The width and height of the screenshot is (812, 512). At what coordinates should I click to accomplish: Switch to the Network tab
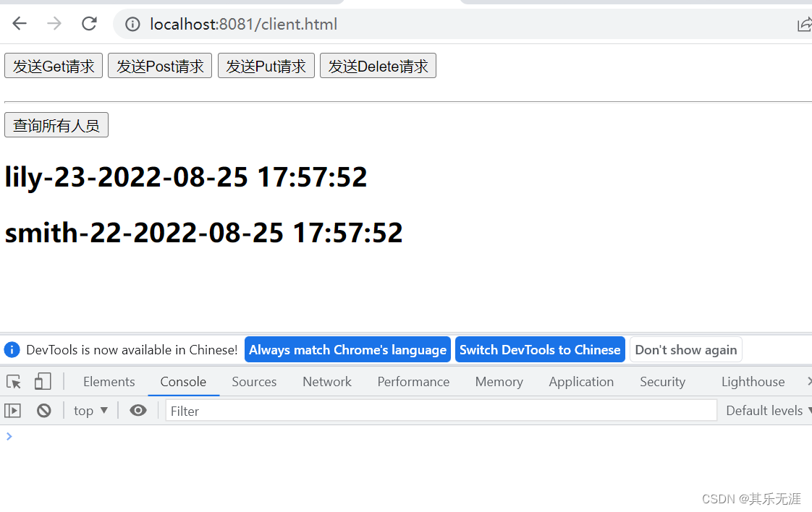(327, 382)
